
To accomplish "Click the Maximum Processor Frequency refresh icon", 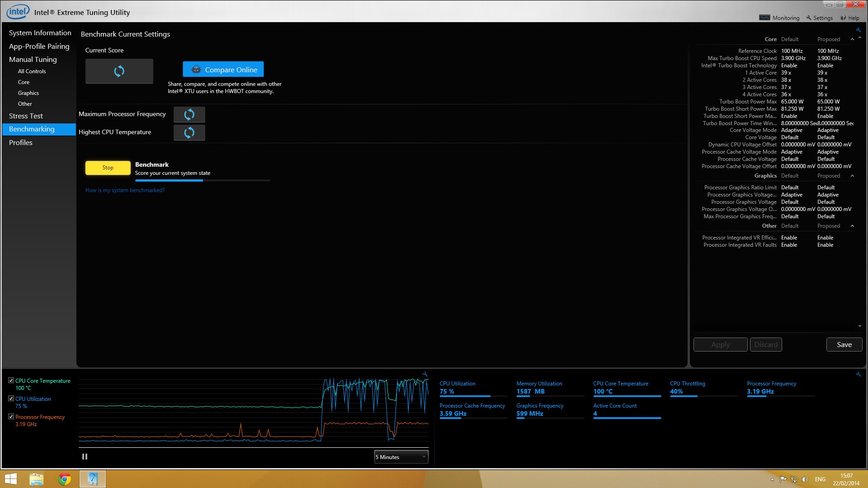I will tap(189, 114).
